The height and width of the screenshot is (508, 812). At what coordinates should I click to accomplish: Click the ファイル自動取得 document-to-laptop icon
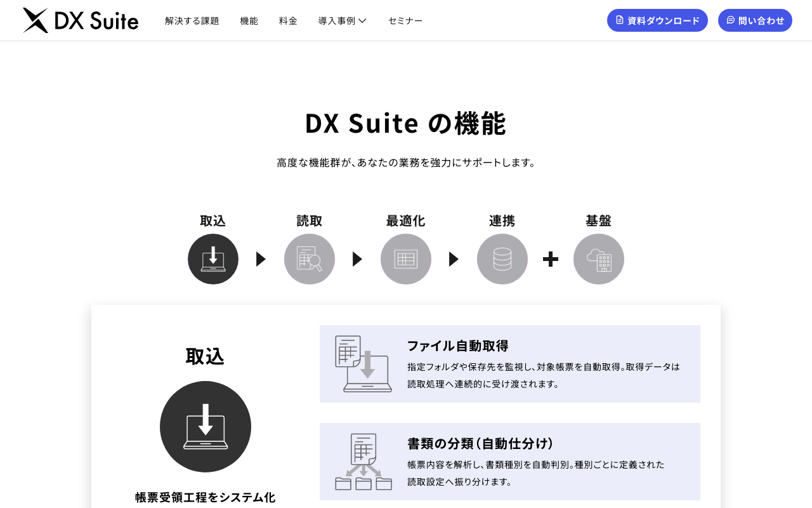[x=363, y=364]
